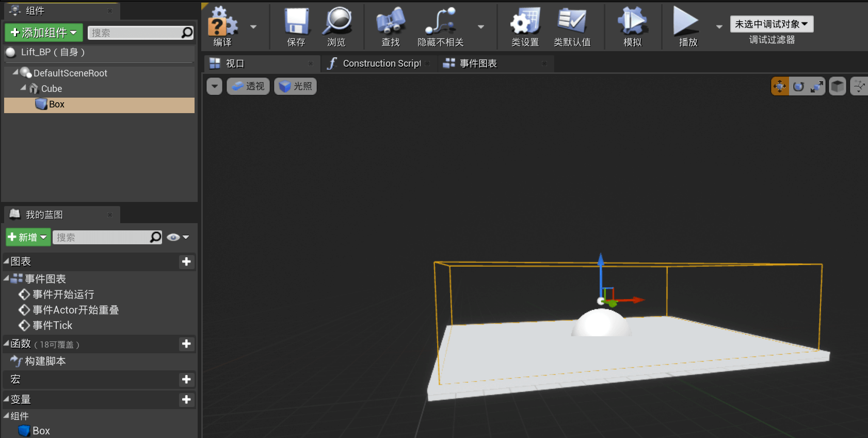Viewport: 868px width, 438px height.
Task: Open 类默认值 (Class Defaults)
Action: [x=572, y=26]
